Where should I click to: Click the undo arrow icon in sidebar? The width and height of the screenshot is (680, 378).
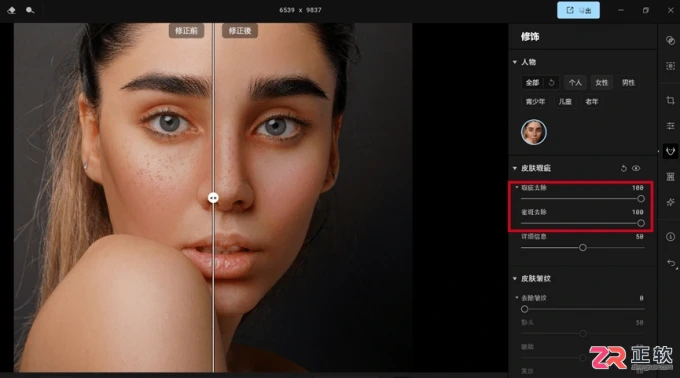671,263
